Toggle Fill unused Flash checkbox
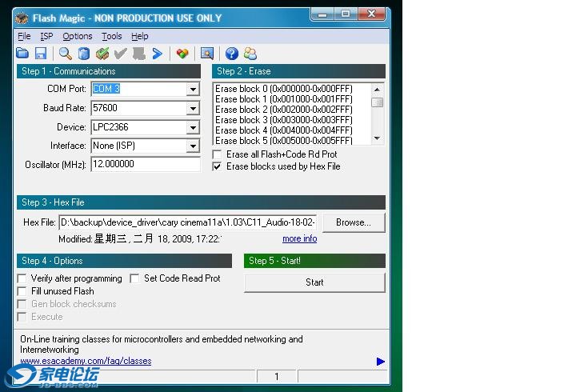 (22, 291)
